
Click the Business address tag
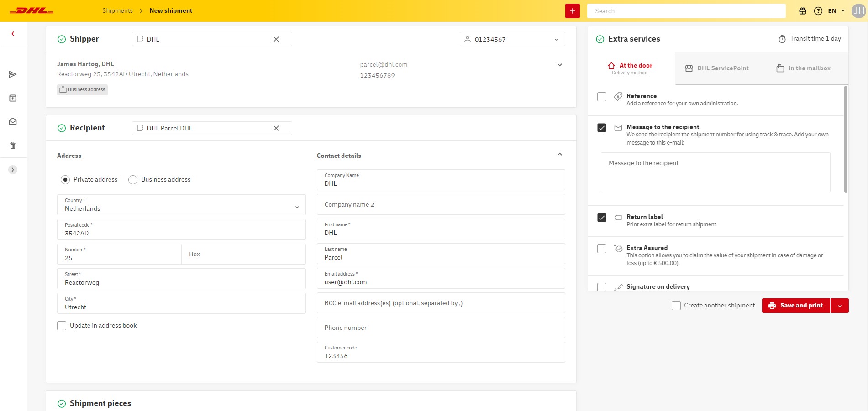[83, 90]
